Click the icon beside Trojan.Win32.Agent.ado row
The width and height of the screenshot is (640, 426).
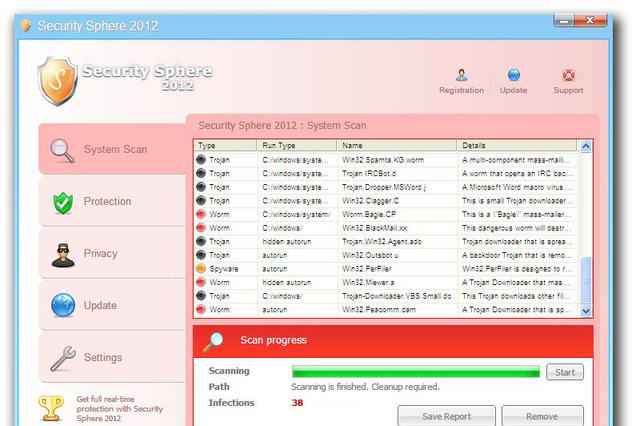tap(201, 241)
